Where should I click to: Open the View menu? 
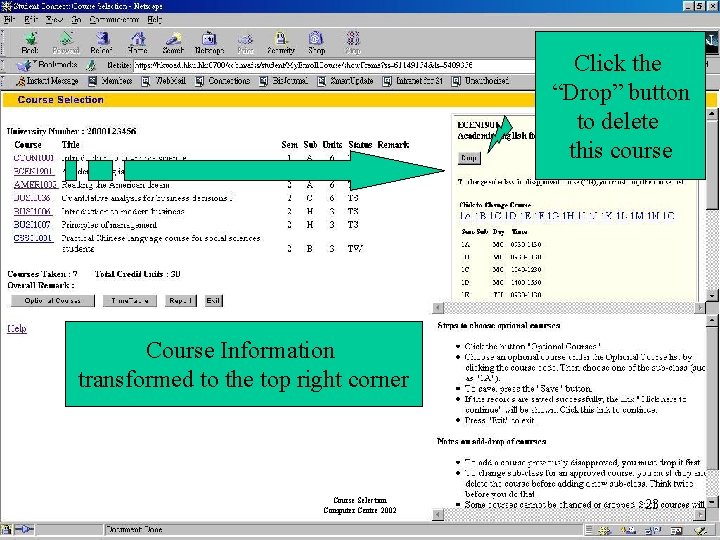coord(54,20)
